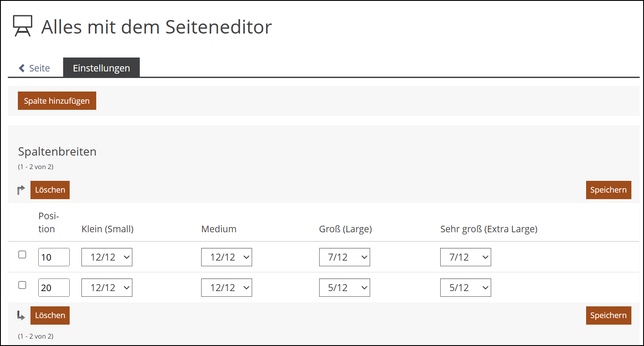Open Sehr groß 7/12 dropdown
The width and height of the screenshot is (644, 346).
tap(465, 257)
